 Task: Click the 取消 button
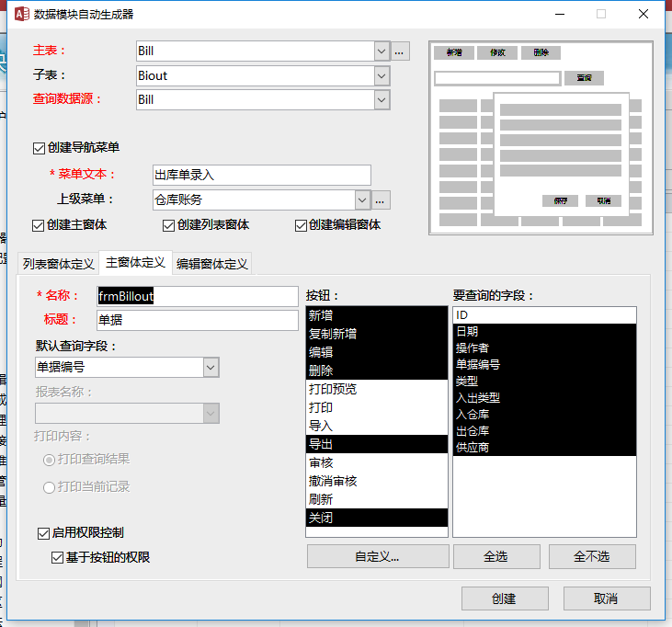point(607,598)
